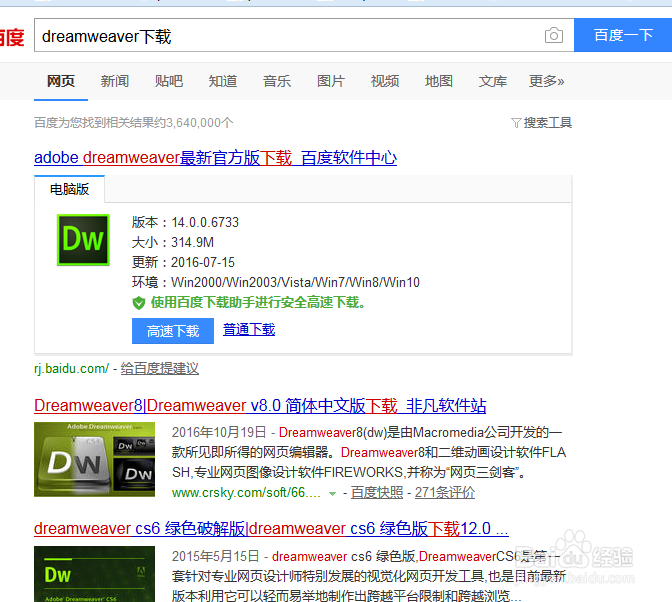Click the 版本：14.0.0.6733 text
Image resolution: width=672 pixels, height=602 pixels.
(x=185, y=222)
